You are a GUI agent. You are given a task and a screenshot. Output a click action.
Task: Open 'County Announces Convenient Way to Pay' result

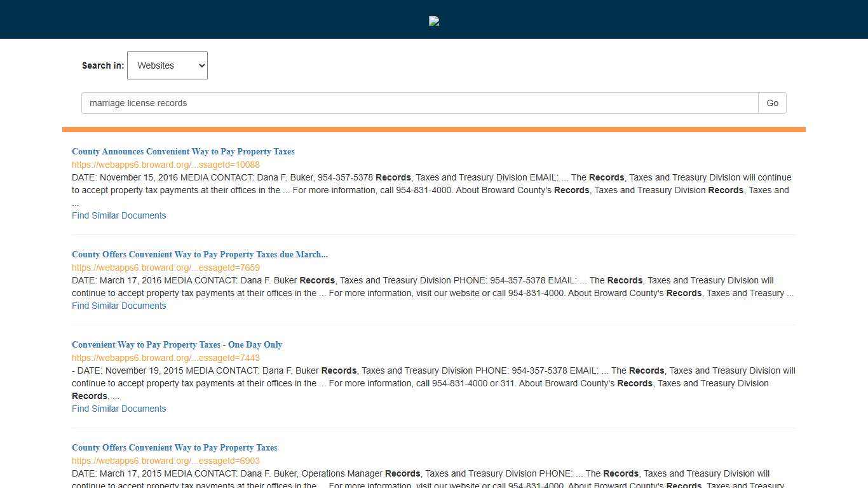[x=183, y=151]
